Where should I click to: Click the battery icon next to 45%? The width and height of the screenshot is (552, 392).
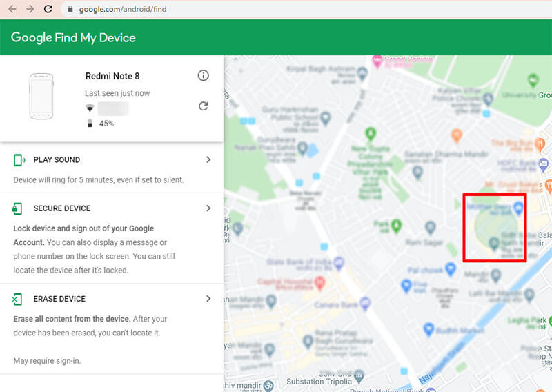(x=90, y=124)
